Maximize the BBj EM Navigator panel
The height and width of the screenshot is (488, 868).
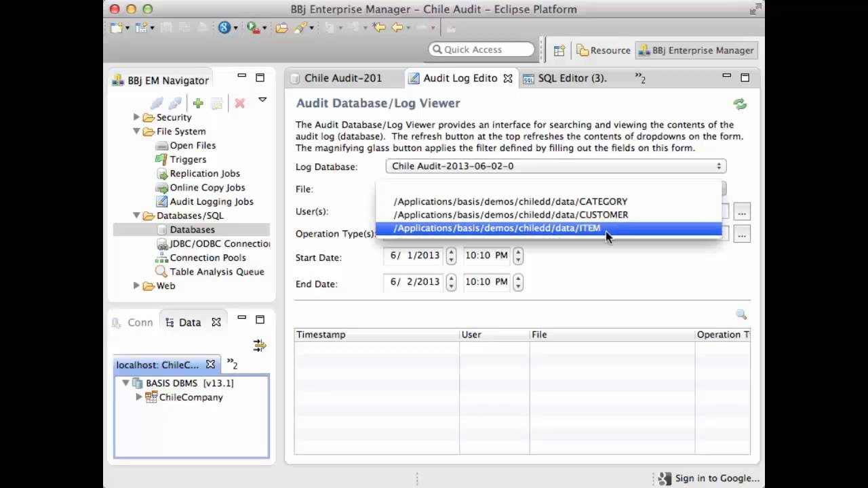pyautogui.click(x=260, y=78)
